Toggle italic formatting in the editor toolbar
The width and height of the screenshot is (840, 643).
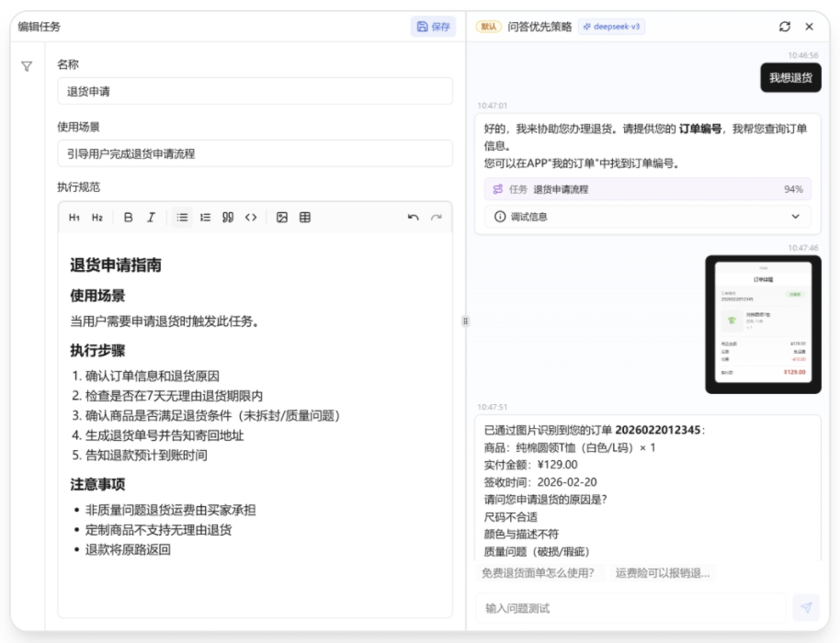(x=152, y=217)
